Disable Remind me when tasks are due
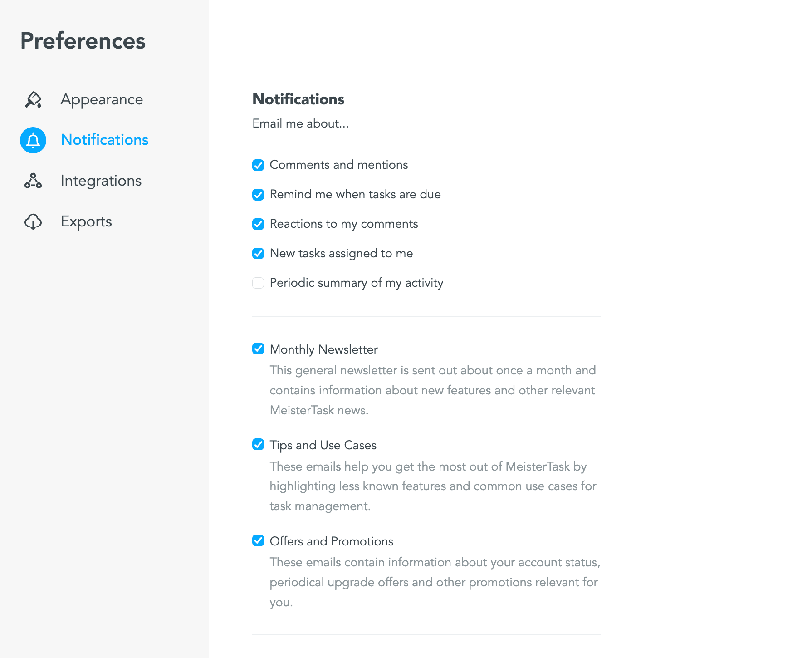This screenshot has width=812, height=658. [258, 195]
